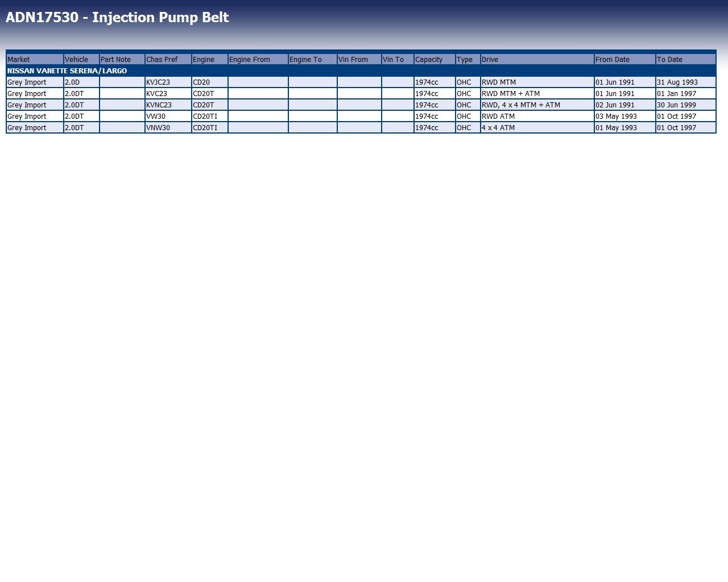Click 'CD20TI' engine in VW30 row

point(210,116)
